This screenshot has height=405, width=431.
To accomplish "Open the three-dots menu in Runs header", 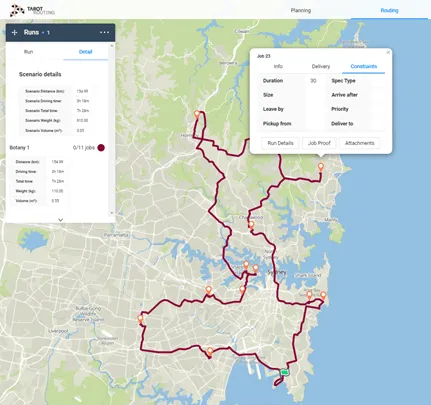I will pos(104,32).
